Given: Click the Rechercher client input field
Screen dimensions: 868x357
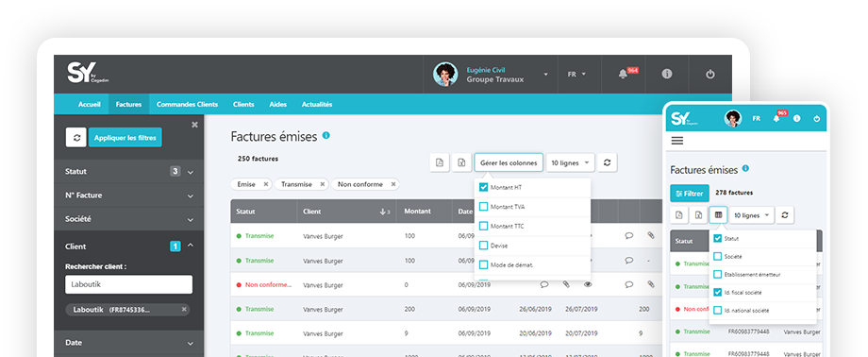Looking at the screenshot, I should (x=129, y=284).
